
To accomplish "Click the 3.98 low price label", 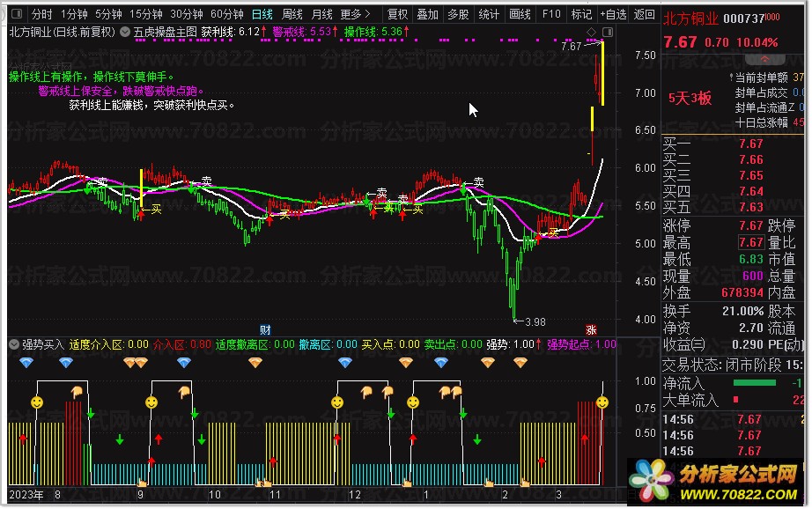I will [x=535, y=321].
